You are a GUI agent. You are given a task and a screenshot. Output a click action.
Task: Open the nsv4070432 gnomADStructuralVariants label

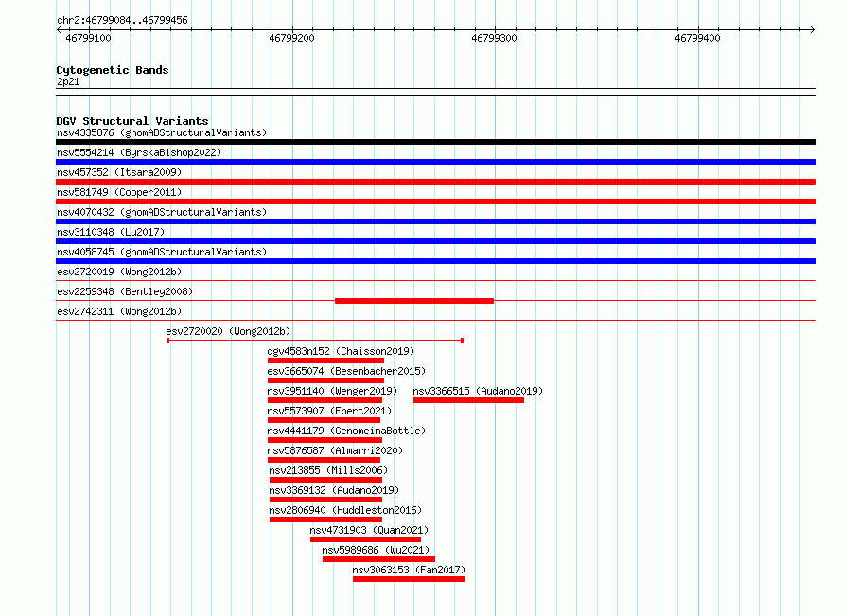(162, 212)
